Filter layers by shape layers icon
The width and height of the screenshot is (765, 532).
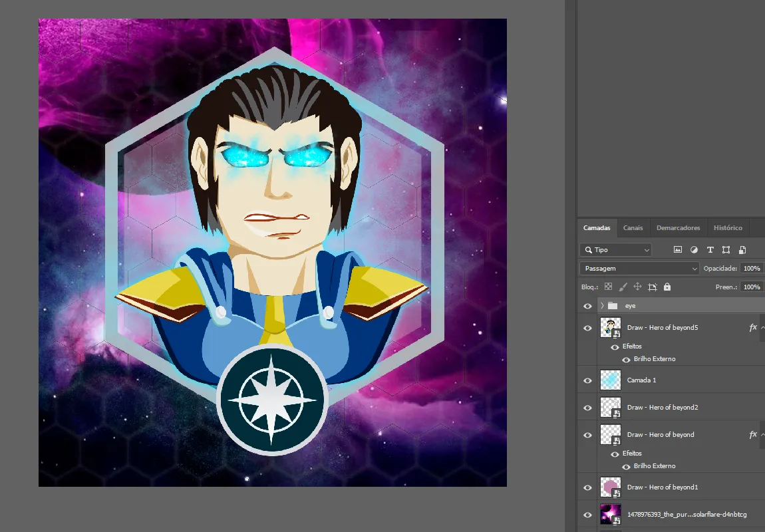coord(726,249)
